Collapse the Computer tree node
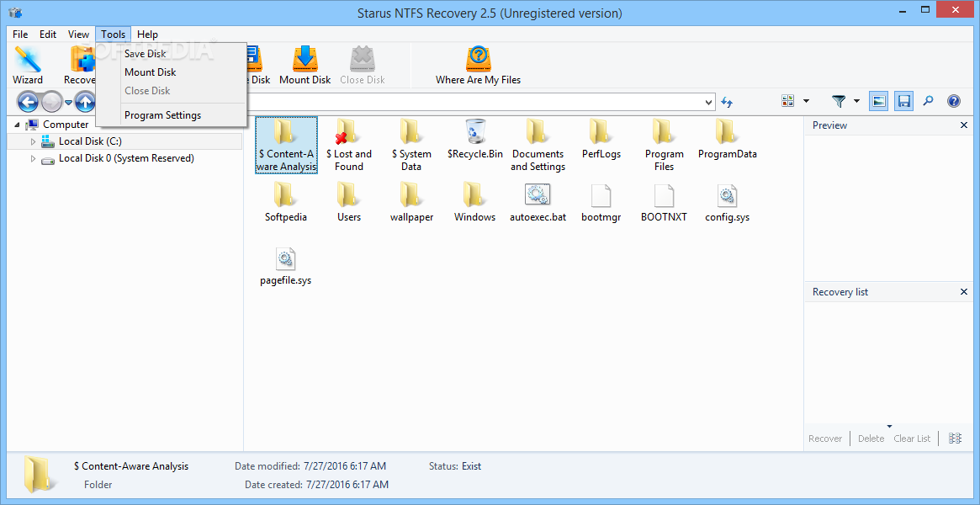 (17, 125)
